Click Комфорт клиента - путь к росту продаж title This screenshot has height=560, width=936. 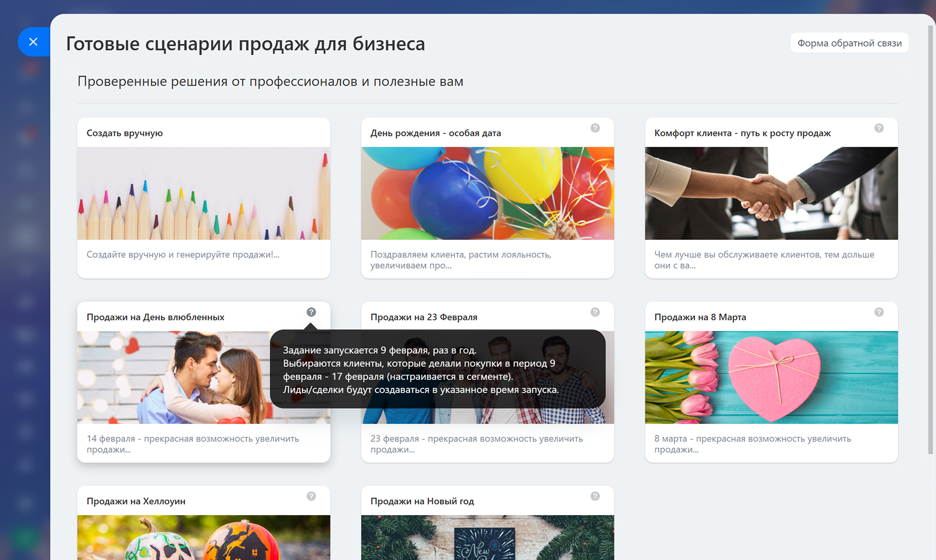click(743, 133)
